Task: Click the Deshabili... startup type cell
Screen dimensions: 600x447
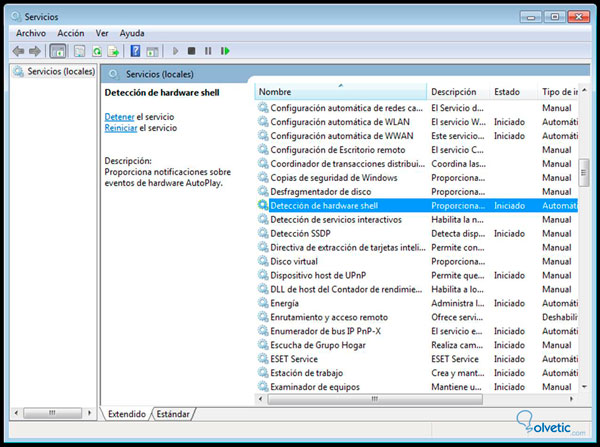Action: (x=559, y=317)
